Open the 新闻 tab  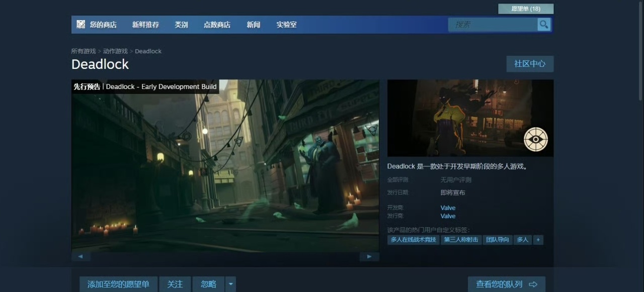[x=253, y=25]
